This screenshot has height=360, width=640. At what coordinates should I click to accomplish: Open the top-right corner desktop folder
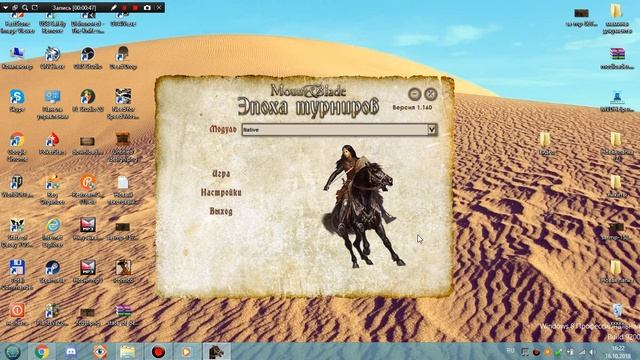[x=616, y=18]
